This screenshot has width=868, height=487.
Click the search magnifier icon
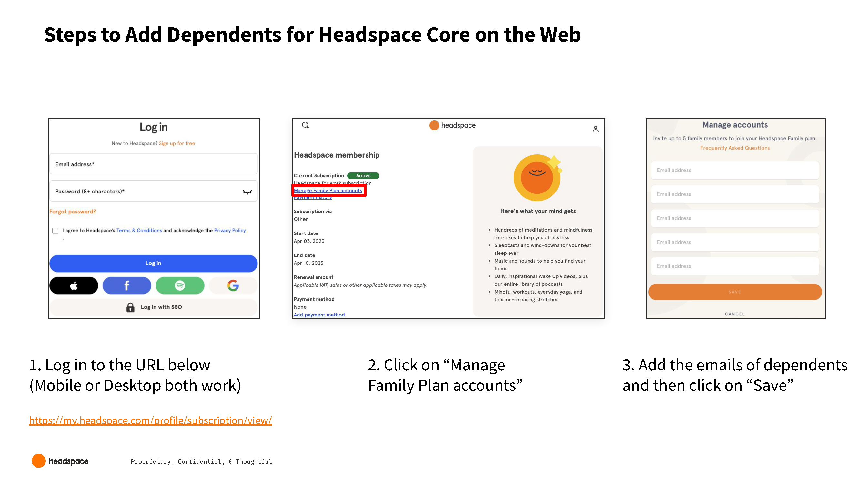(305, 125)
